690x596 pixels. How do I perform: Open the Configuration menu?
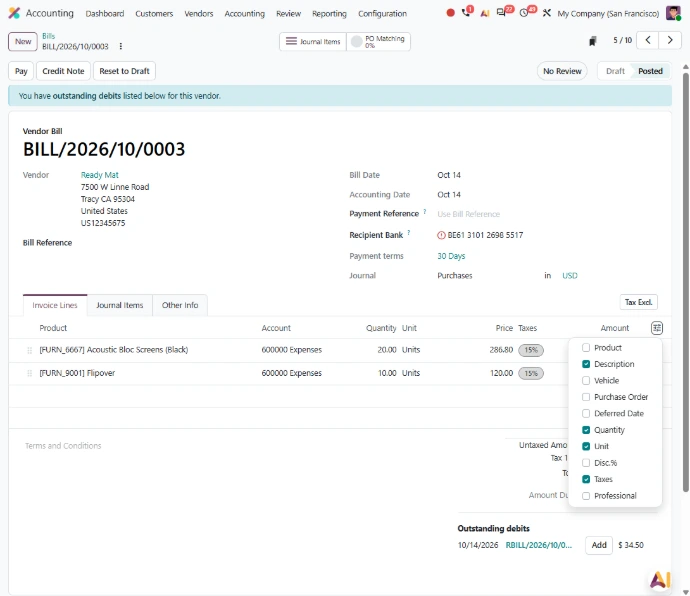point(382,14)
